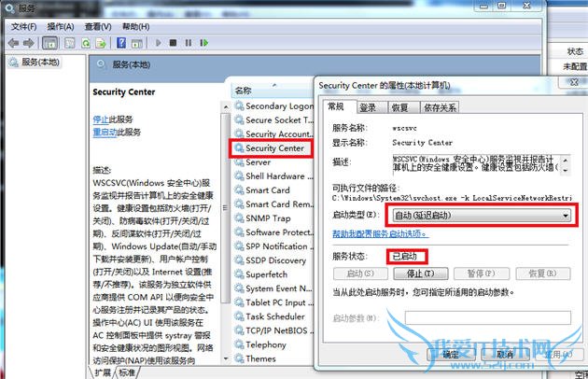Switch to the 依存关系 properties tab
This screenshot has height=379, width=588.
pos(440,107)
